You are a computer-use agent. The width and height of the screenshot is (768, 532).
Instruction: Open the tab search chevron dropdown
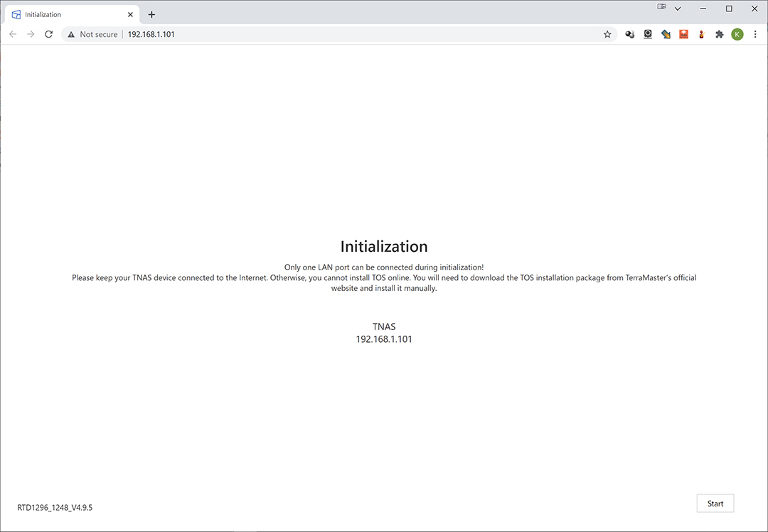[678, 9]
